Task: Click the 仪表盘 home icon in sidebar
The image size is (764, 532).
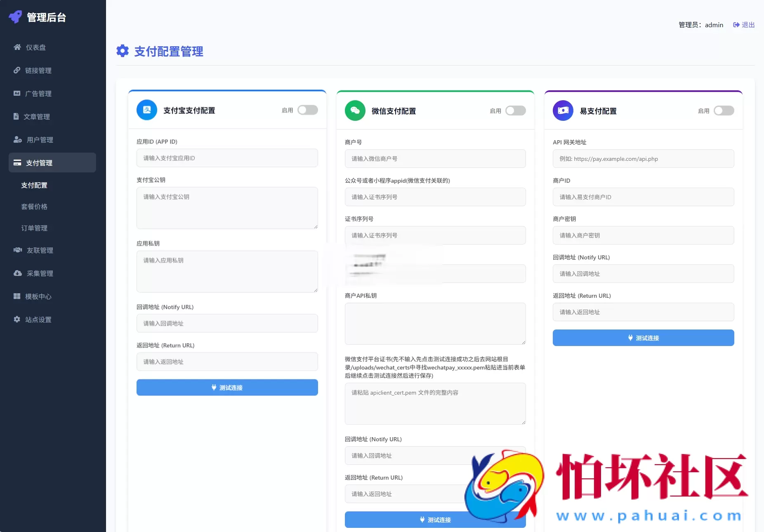Action: tap(17, 47)
